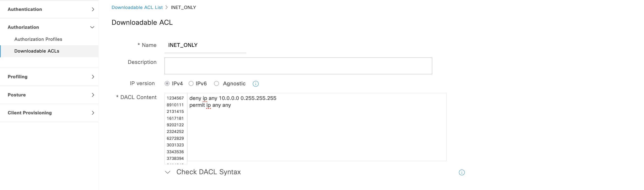The image size is (644, 190).
Task: Click the Name input field
Action: pos(205,45)
